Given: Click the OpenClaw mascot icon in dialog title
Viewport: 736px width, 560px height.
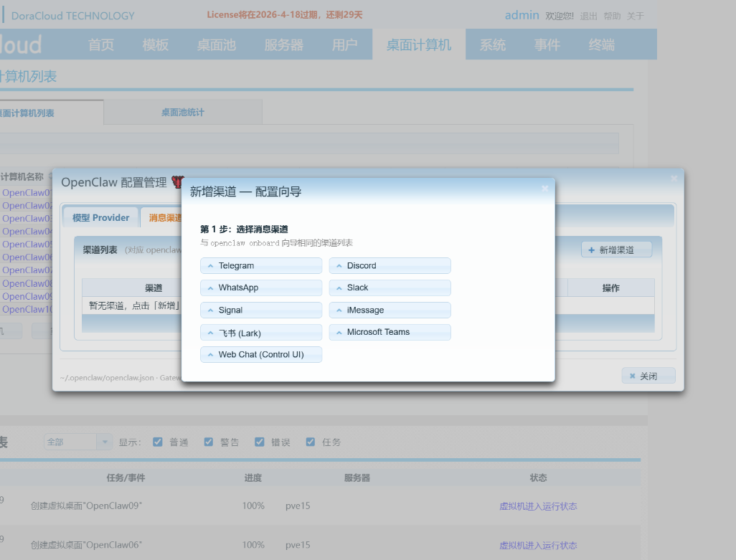Looking at the screenshot, I should (x=176, y=182).
